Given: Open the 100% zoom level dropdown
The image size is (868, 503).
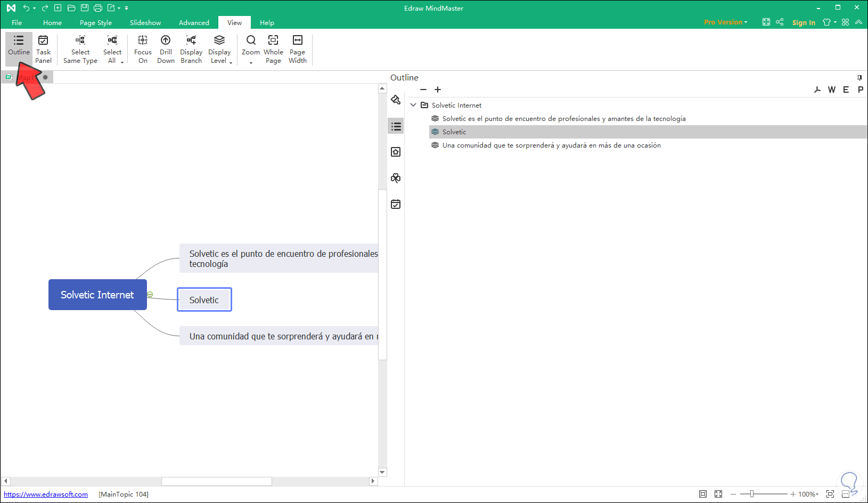Looking at the screenshot, I should point(808,494).
